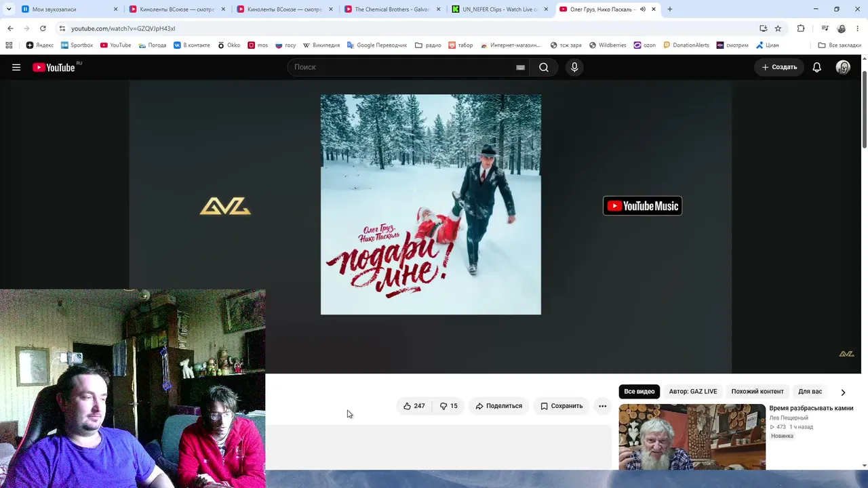Click the GAZ channel watermark in player
868x488 pixels.
point(846,354)
